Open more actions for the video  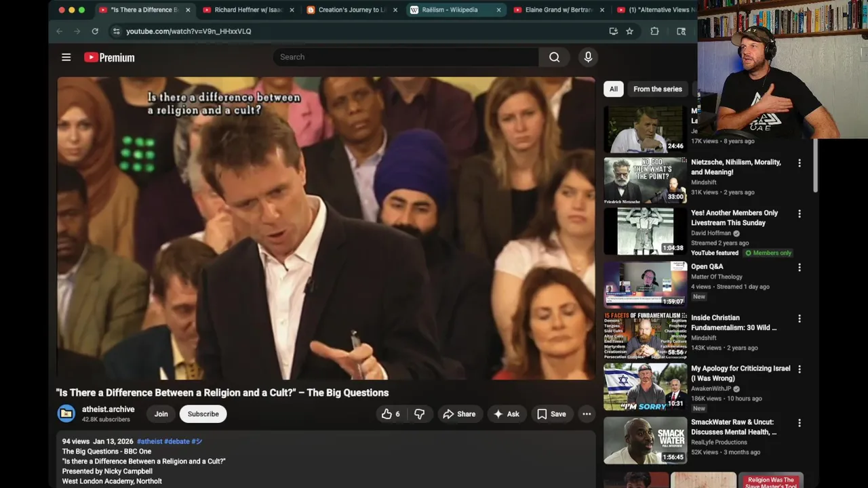click(x=587, y=414)
